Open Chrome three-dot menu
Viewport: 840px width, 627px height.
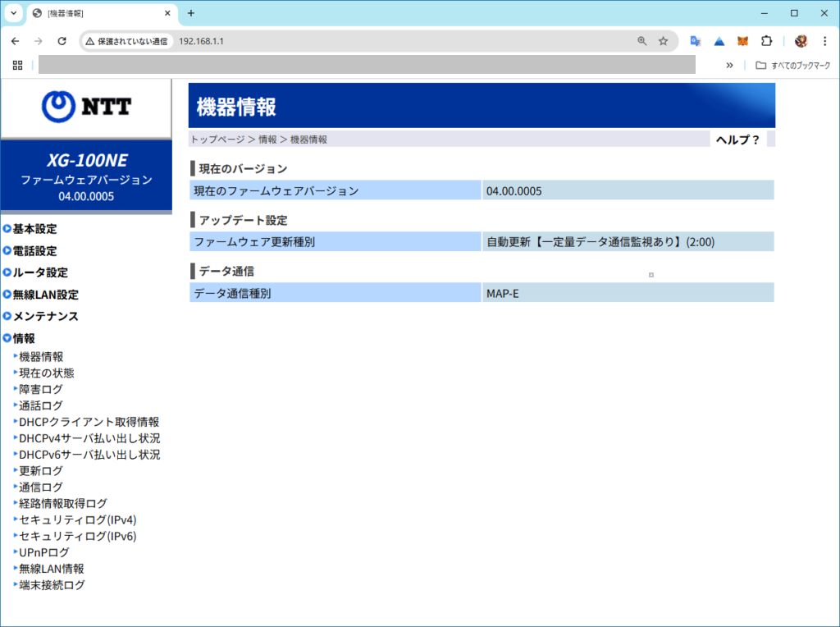[824, 41]
